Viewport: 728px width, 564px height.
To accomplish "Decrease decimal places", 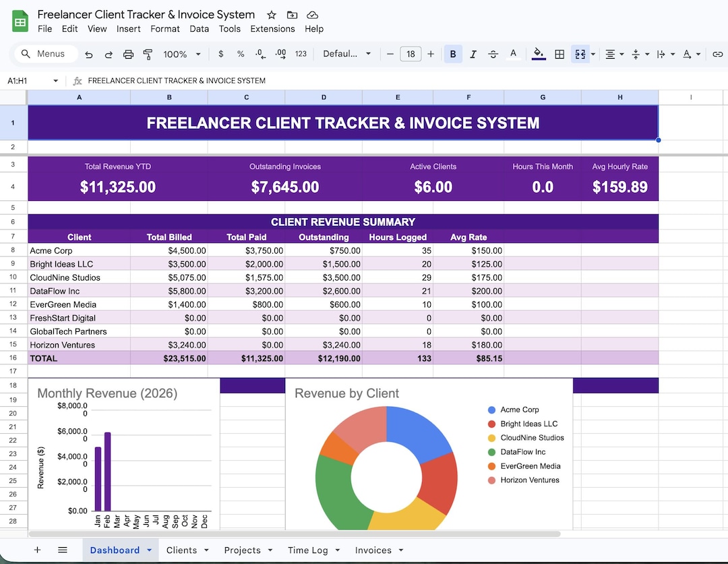I will (260, 54).
